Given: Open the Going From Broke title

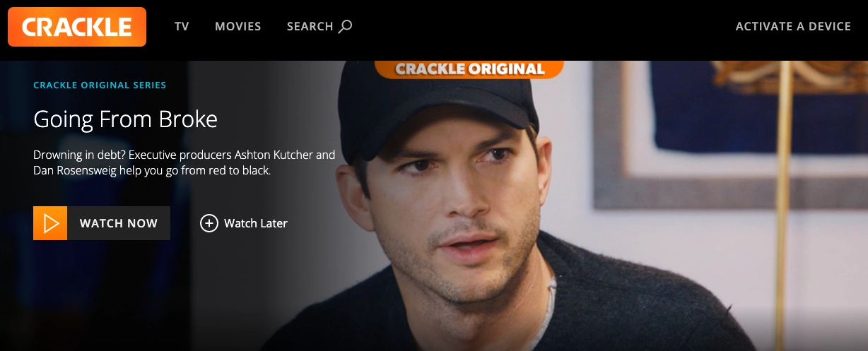Looking at the screenshot, I should tap(126, 119).
